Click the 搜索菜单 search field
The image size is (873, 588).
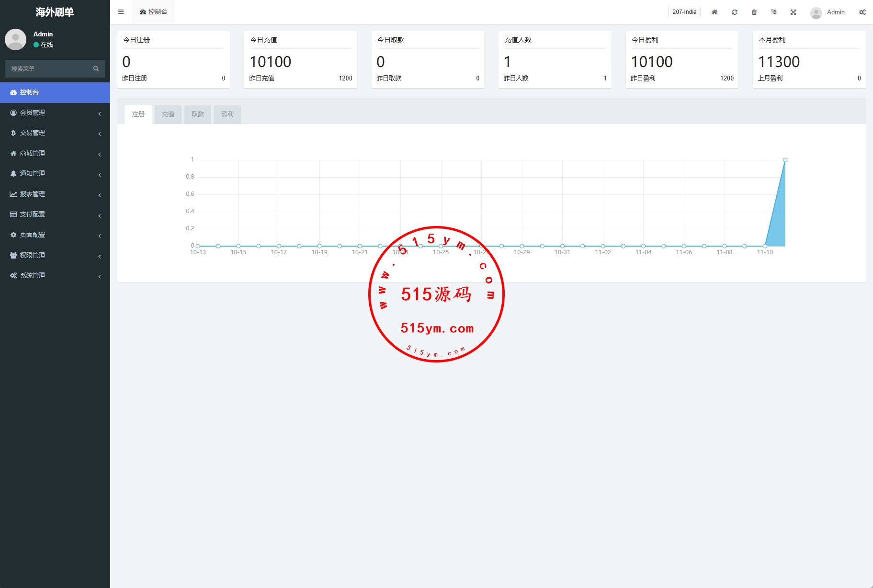(x=48, y=68)
